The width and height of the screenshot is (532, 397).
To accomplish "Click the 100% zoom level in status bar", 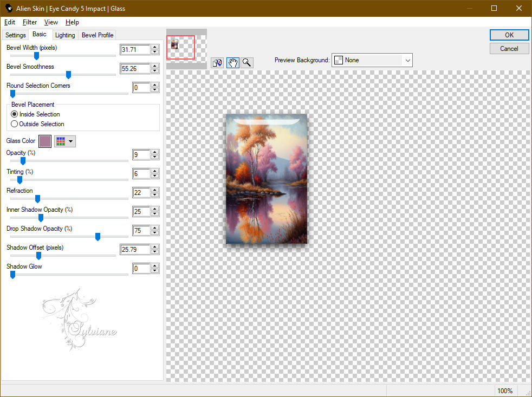I will pos(505,391).
